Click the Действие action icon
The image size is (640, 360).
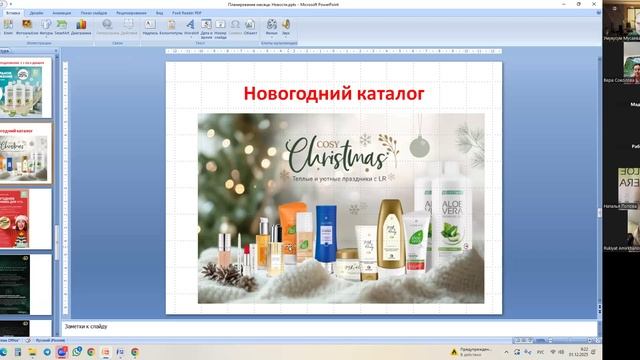(129, 24)
